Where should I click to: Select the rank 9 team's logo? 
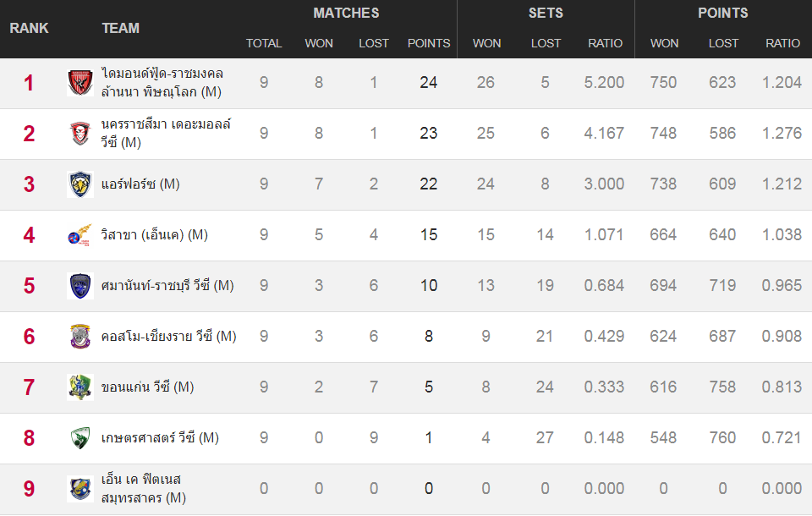pos(80,489)
